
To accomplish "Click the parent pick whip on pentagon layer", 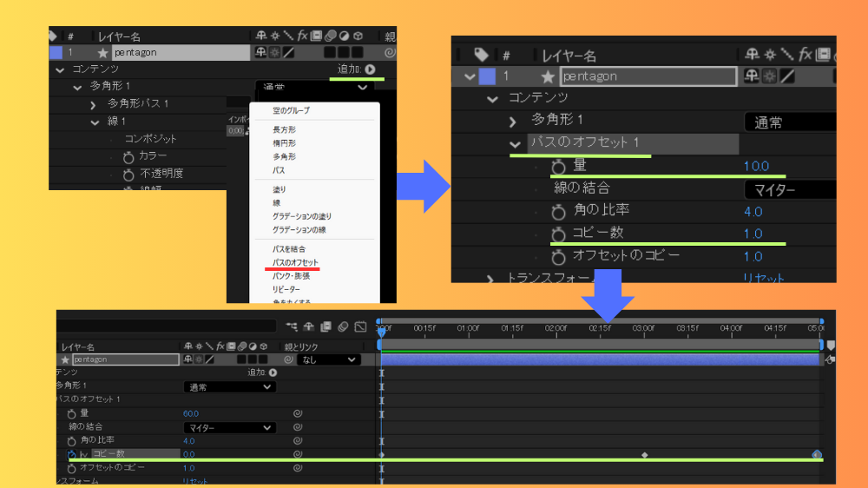I will [287, 359].
